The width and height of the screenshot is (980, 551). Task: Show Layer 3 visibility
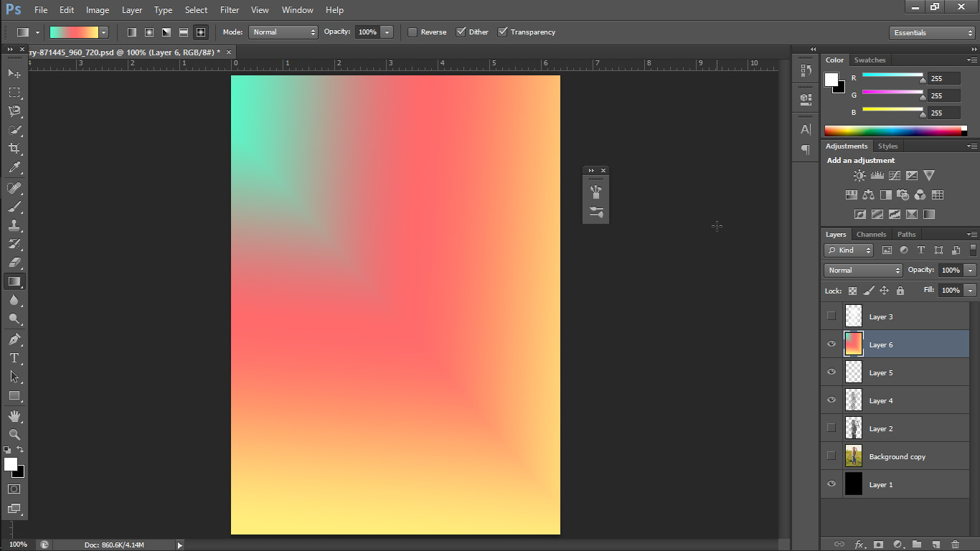[x=831, y=316]
